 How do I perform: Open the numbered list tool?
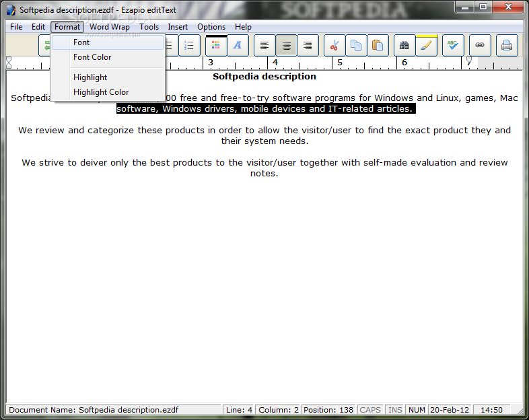coord(189,46)
